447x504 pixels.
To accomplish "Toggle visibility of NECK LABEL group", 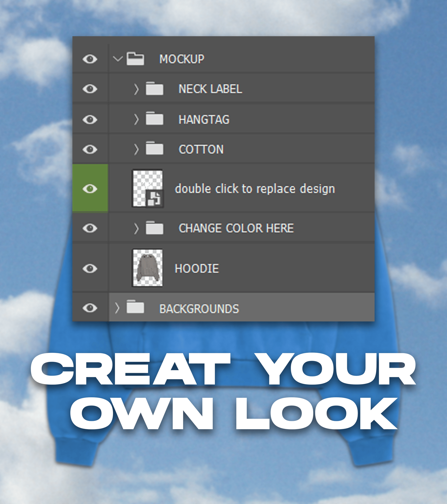I will [90, 89].
